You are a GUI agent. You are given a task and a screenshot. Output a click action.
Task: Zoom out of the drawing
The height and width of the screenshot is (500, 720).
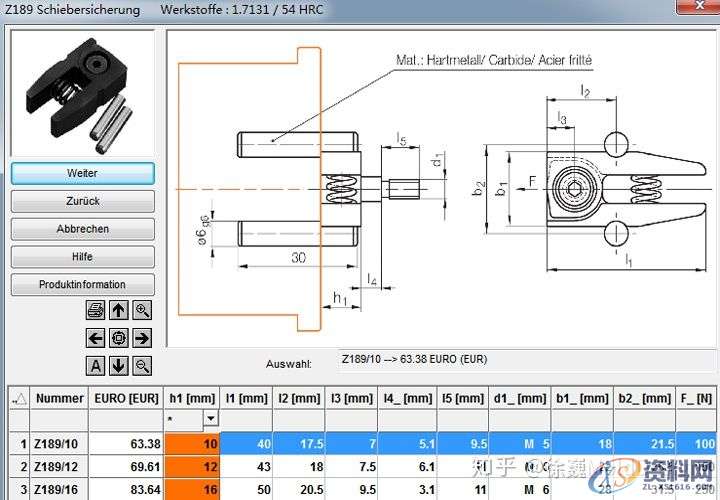click(142, 366)
